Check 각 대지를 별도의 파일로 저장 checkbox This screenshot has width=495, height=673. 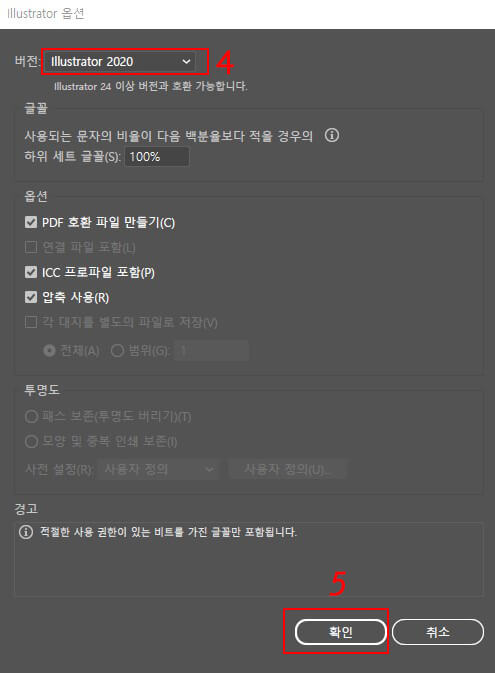tap(31, 322)
